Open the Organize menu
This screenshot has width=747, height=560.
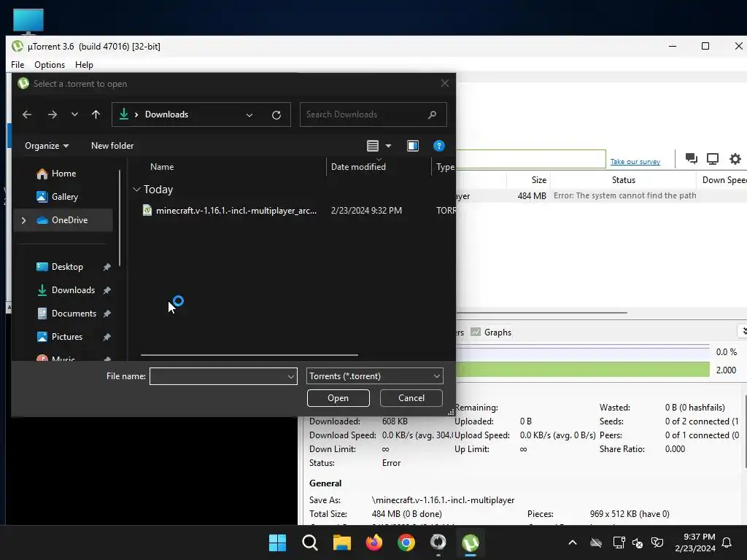(x=46, y=146)
